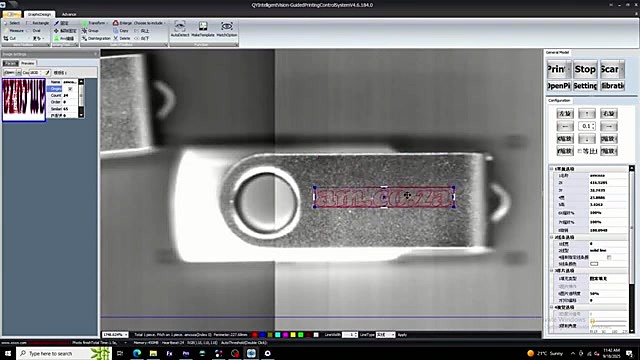Collapse the second line property group

coord(552,237)
